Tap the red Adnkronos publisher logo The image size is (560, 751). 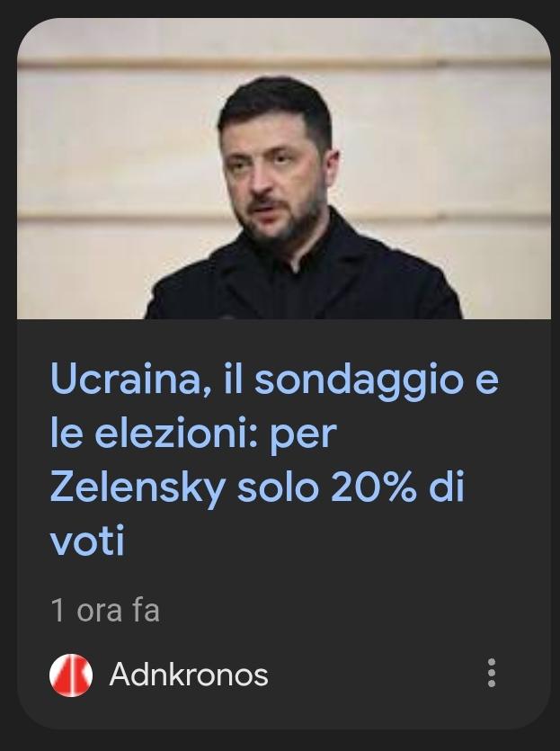[71, 675]
